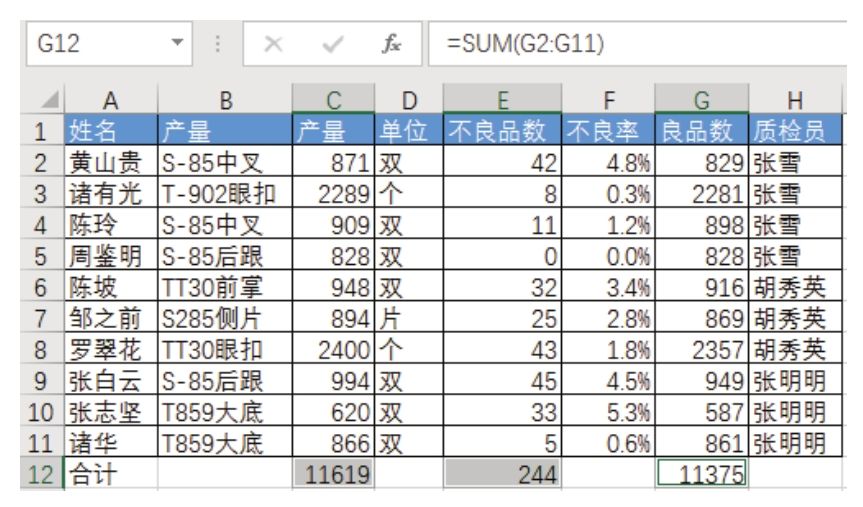The image size is (863, 507).
Task: Select row 12 header
Action: [41, 475]
